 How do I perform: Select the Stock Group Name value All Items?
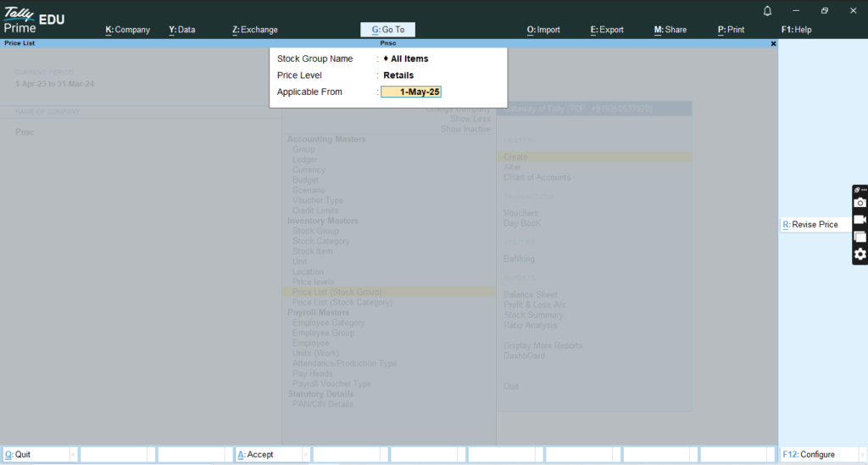click(x=406, y=59)
